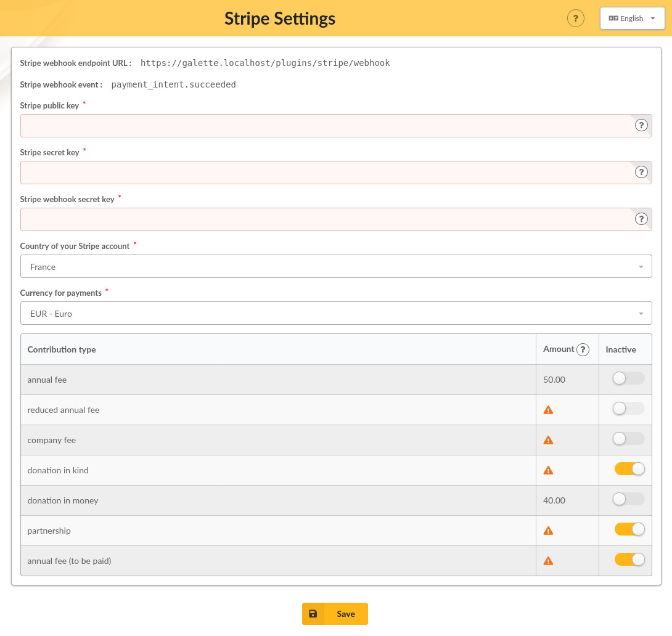
Task: Toggle inactive for annual fee
Action: click(x=628, y=378)
